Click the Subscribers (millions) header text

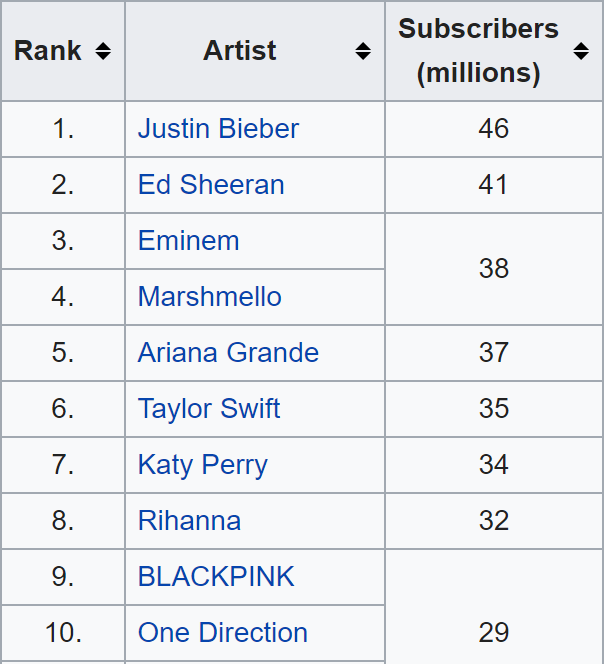tap(479, 51)
